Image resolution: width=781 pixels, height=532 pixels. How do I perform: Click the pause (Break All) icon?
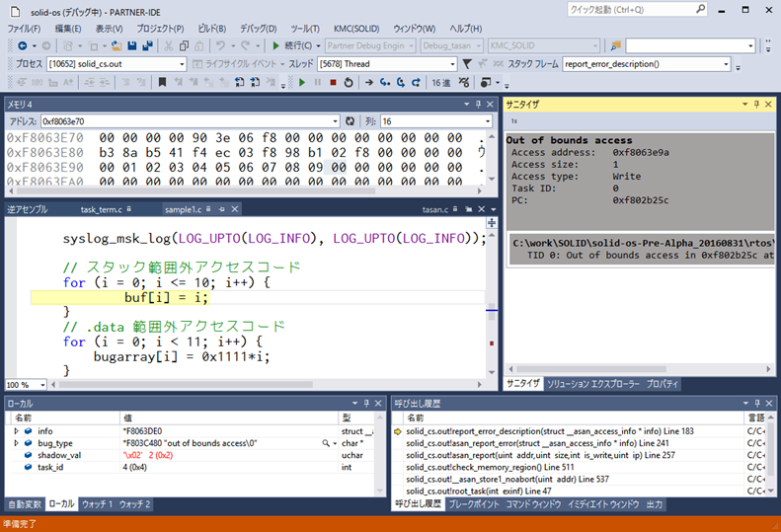point(317,83)
